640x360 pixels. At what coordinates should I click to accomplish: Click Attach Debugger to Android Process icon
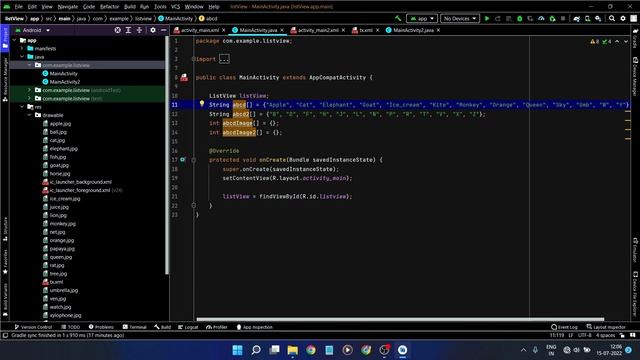coord(552,18)
